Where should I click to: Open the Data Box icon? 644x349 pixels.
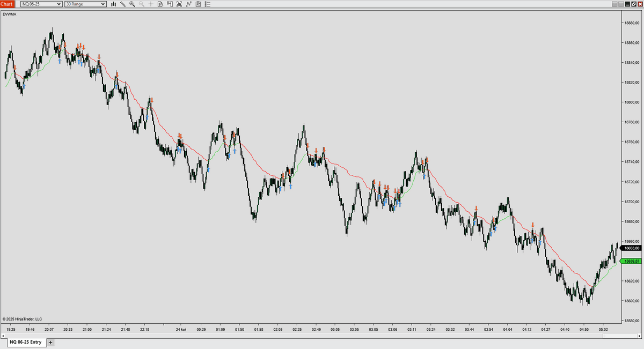tap(160, 4)
